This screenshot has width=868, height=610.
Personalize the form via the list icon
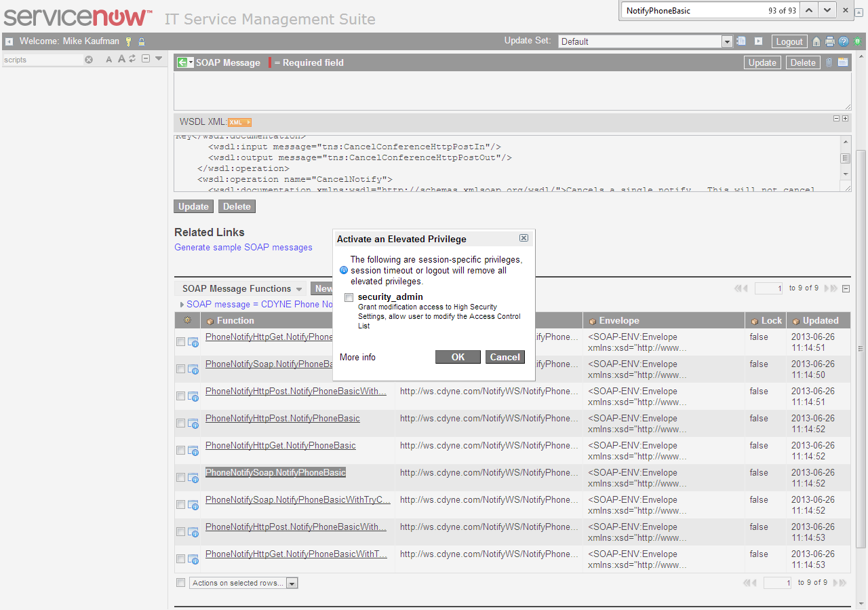coord(843,62)
